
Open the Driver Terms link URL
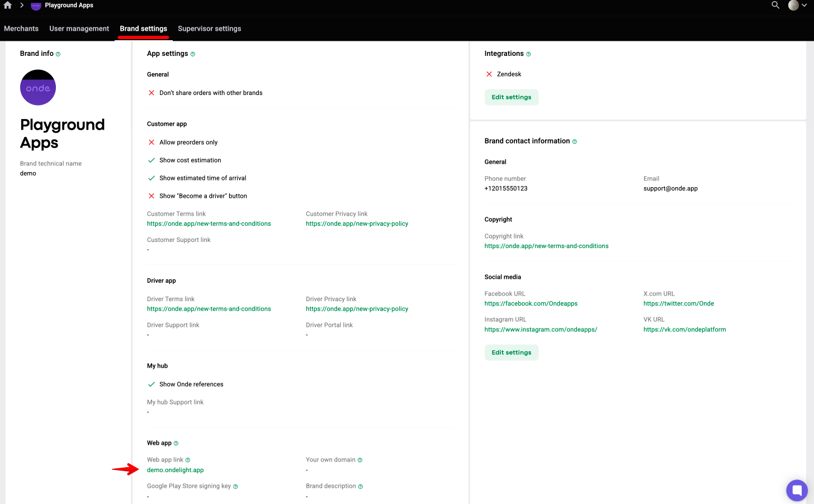[x=209, y=309]
